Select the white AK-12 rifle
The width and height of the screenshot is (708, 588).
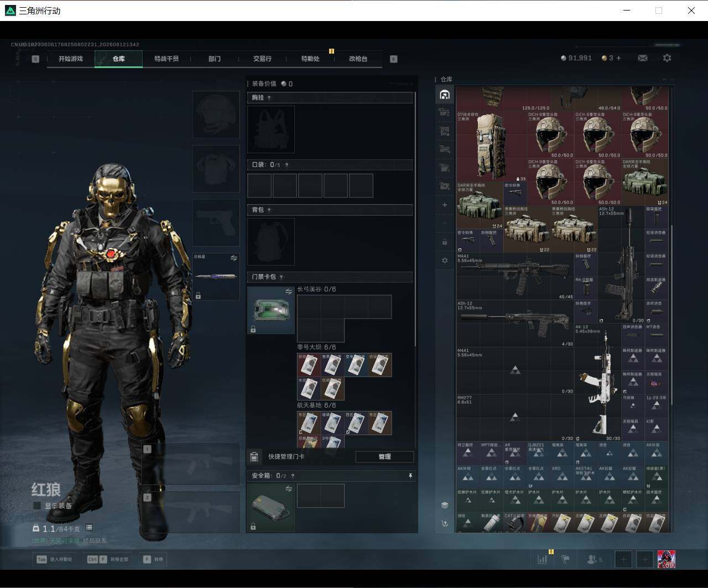point(597,383)
